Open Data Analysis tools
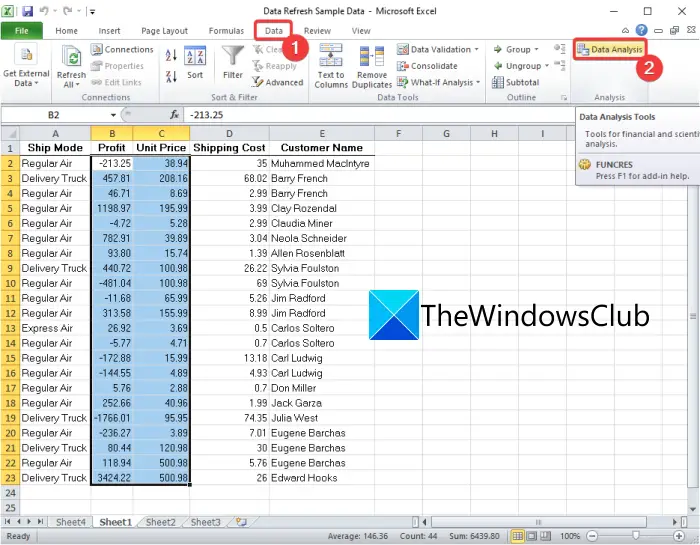Image resolution: width=700 pixels, height=545 pixels. [610, 49]
